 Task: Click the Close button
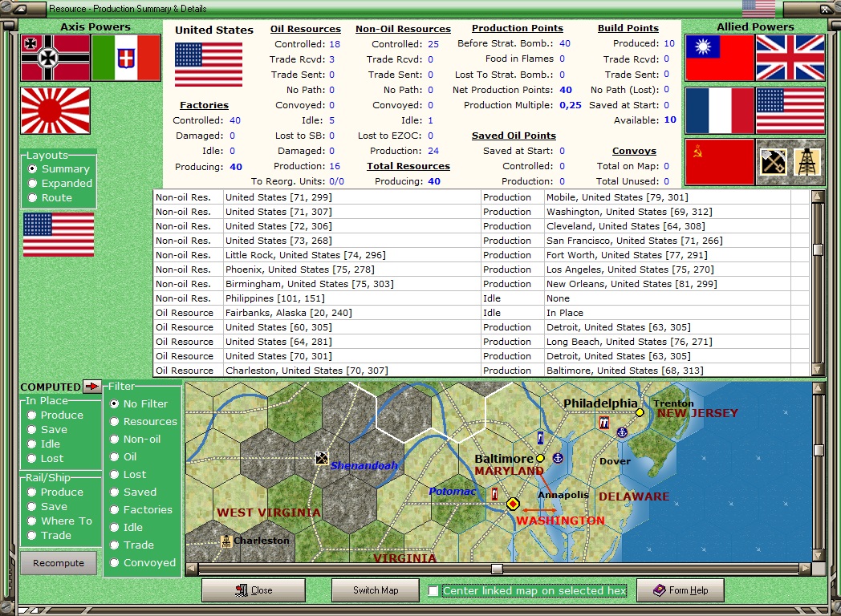pos(254,590)
